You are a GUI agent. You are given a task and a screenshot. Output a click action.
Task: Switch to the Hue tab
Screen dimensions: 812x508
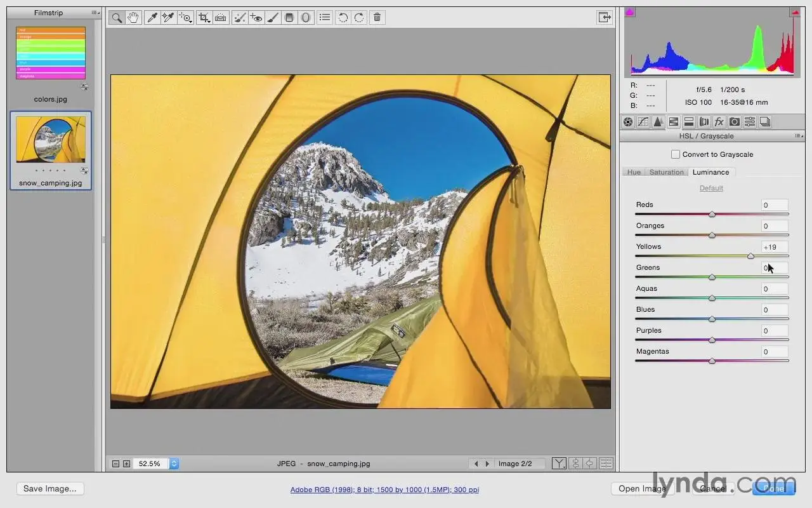click(634, 172)
